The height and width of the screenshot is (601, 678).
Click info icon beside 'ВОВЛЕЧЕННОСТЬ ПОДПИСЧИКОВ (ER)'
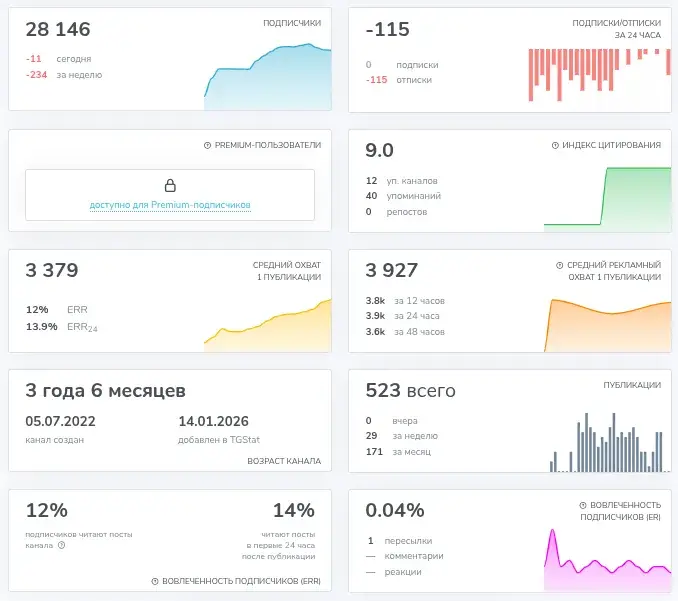[583, 505]
